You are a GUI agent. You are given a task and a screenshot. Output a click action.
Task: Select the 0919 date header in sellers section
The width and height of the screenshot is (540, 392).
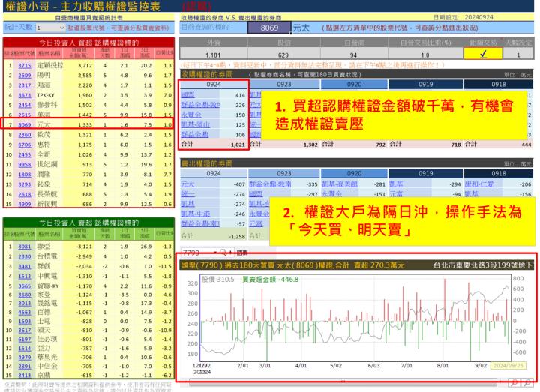426,173
